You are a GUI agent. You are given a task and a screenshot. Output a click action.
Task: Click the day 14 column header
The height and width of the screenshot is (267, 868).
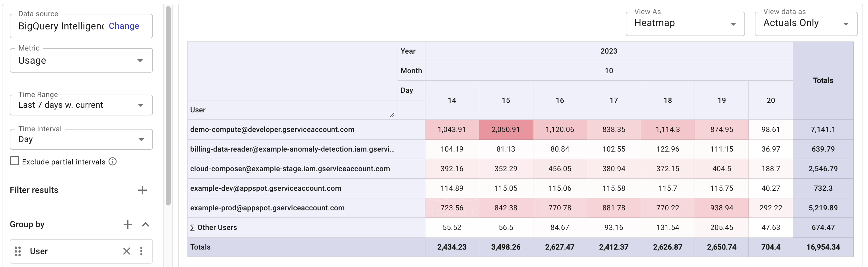pos(451,100)
